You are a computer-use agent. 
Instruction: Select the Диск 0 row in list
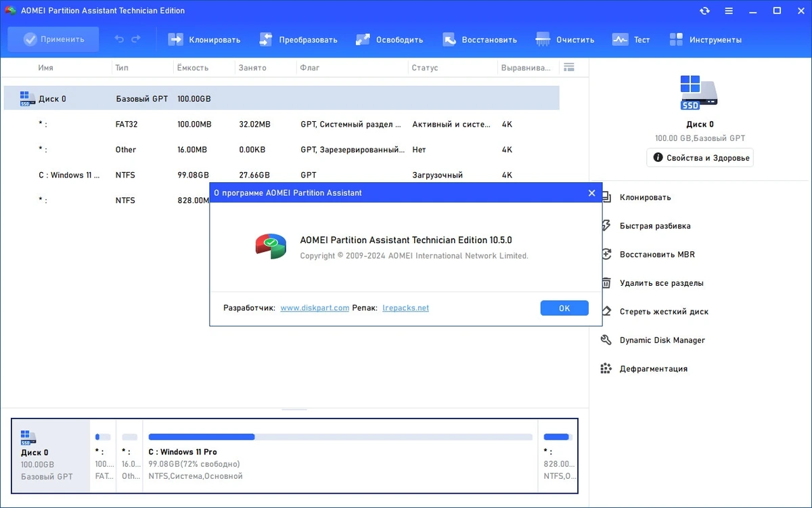click(281, 98)
